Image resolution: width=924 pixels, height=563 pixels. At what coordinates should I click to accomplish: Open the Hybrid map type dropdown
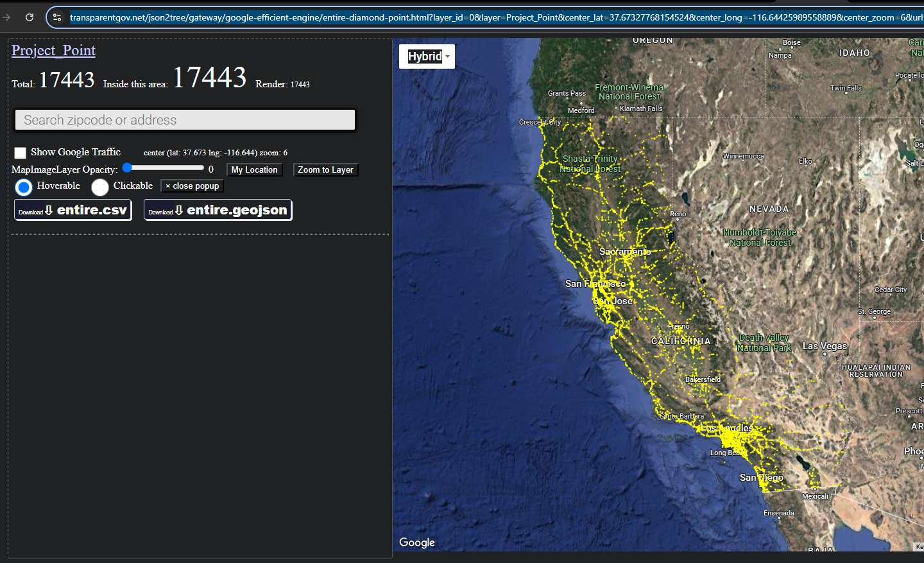(x=427, y=56)
